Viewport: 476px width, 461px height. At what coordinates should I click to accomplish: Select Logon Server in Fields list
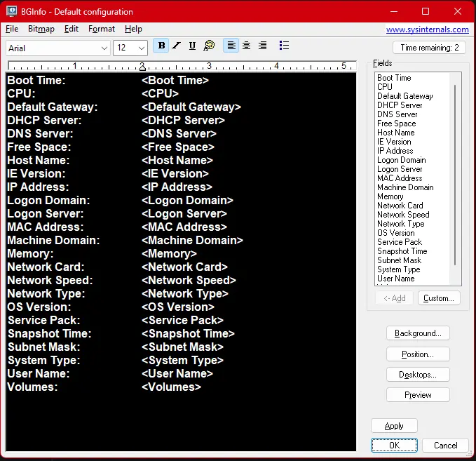(400, 169)
